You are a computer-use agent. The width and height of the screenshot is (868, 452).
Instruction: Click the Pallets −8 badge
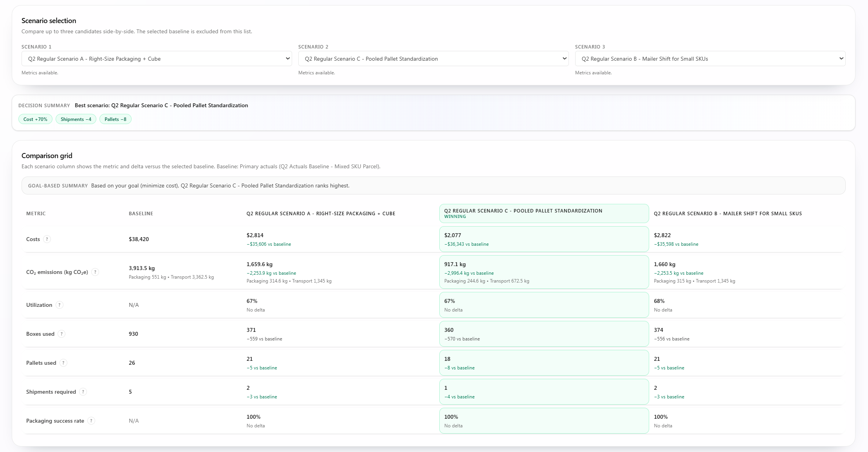(x=115, y=119)
